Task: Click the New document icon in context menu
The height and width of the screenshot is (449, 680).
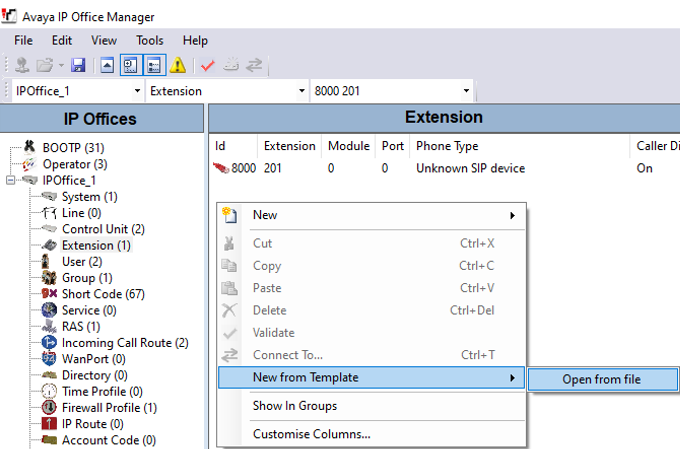Action: coord(229,215)
